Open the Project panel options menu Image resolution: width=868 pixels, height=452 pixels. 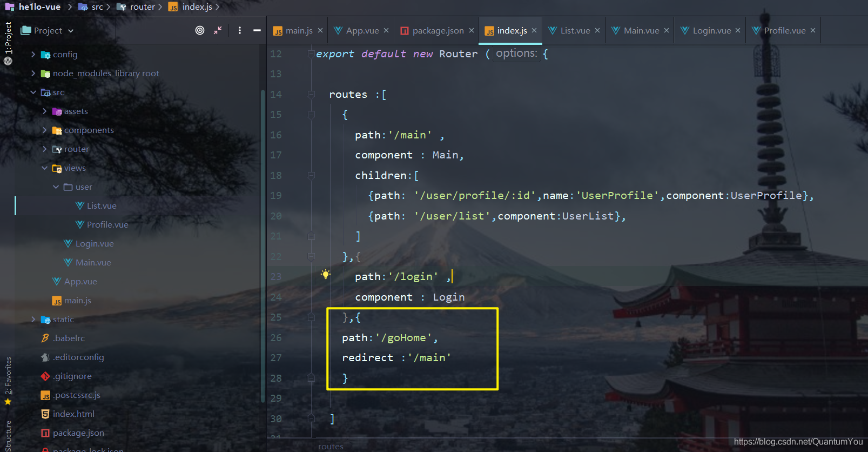click(x=240, y=30)
